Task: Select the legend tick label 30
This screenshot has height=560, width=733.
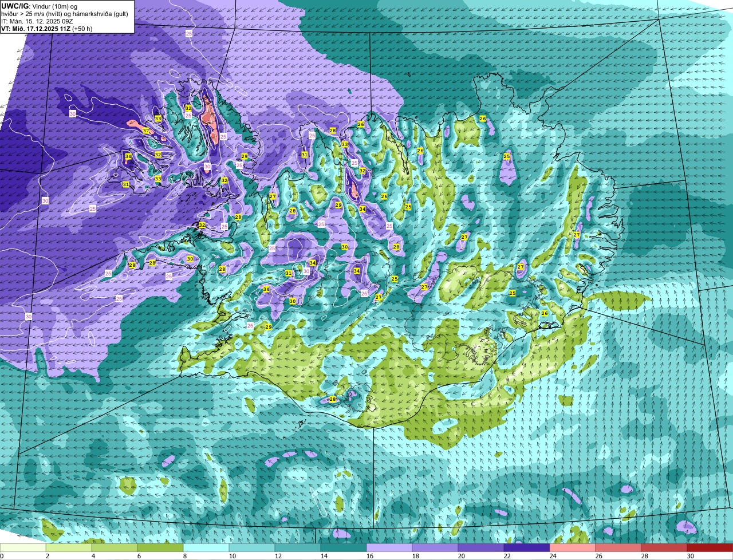Action: [x=691, y=556]
